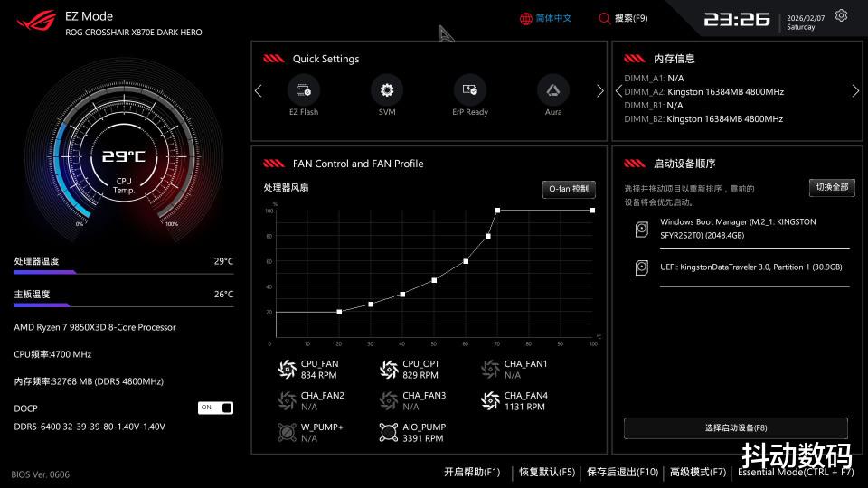Toggle the DOCP switch off
The width and height of the screenshot is (868, 488).
[x=215, y=408]
